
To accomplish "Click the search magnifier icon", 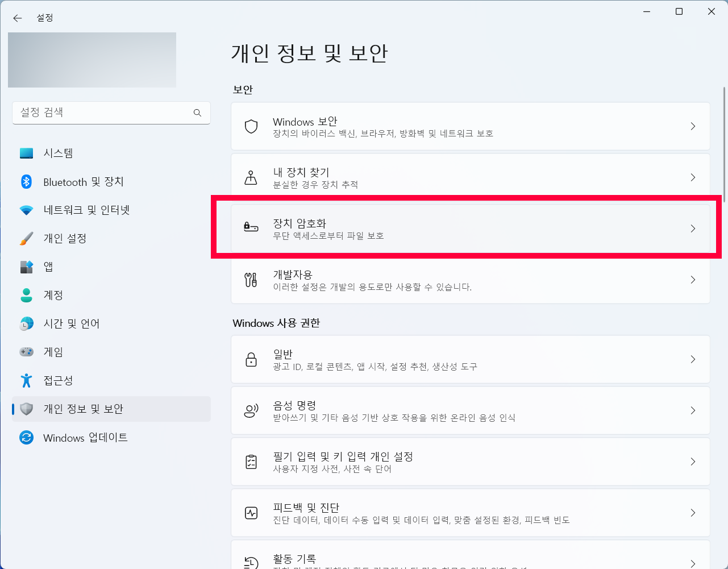I will (197, 113).
